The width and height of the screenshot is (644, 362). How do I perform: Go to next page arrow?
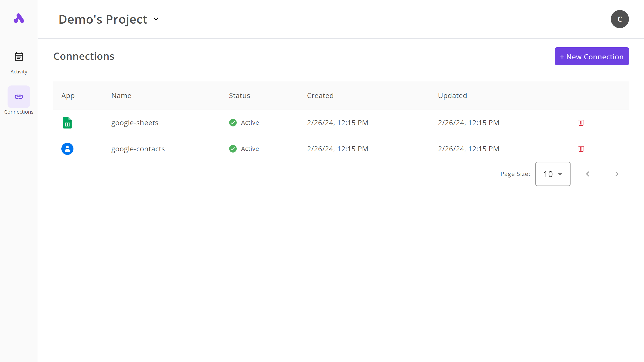click(x=617, y=174)
